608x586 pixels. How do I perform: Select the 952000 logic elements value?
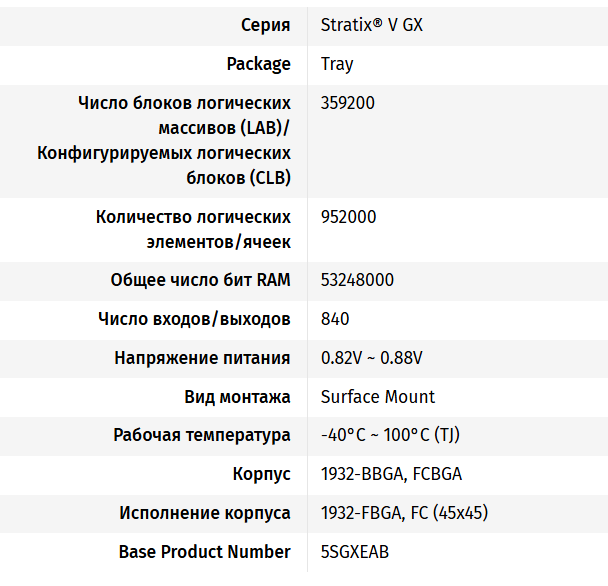tap(348, 217)
